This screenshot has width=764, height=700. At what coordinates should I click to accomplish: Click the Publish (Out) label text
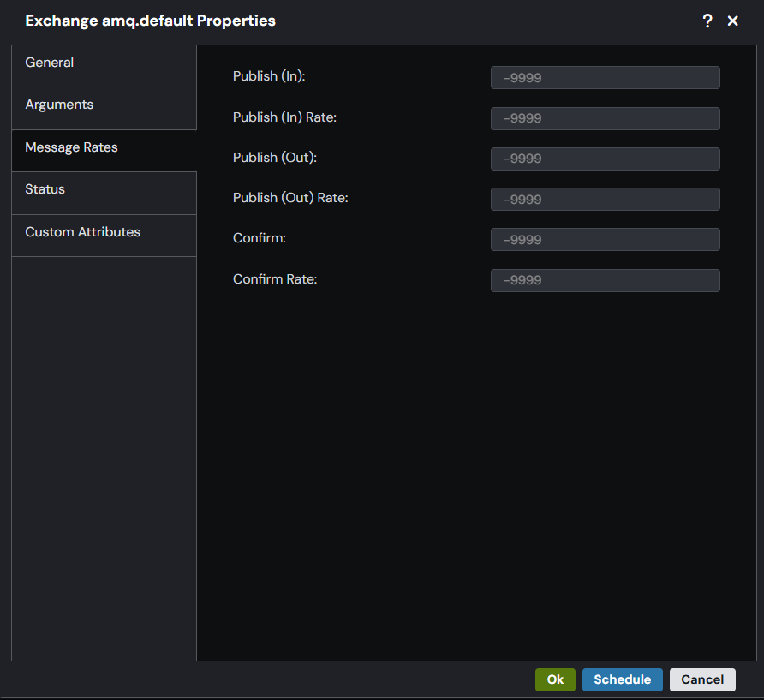pos(275,158)
